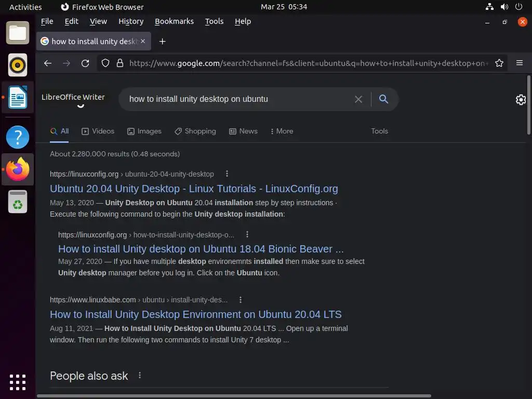The height and width of the screenshot is (399, 532).
Task: Click the www.linuxbabe.com breadcrumb URL
Action: [x=139, y=300]
